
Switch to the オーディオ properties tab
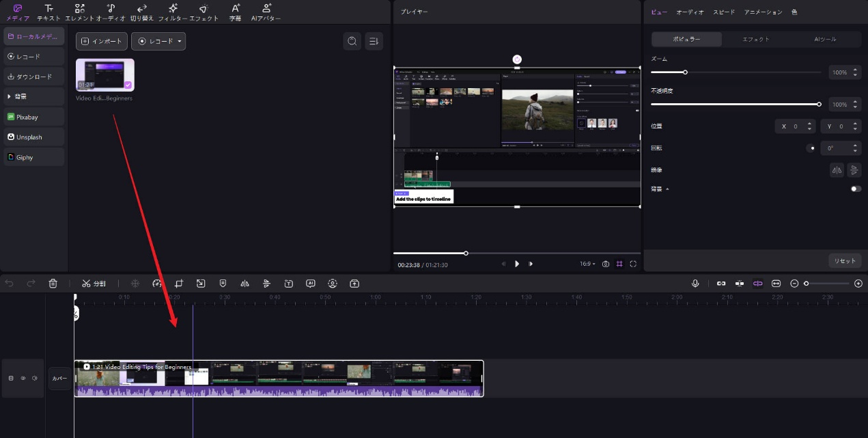(690, 12)
